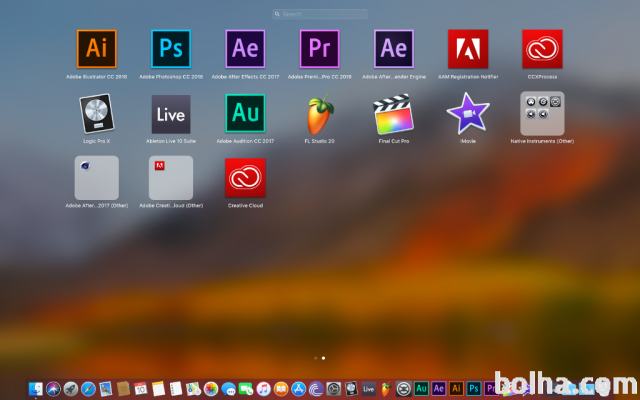Launch FL Studio 20
The width and height of the screenshot is (640, 400).
[320, 114]
